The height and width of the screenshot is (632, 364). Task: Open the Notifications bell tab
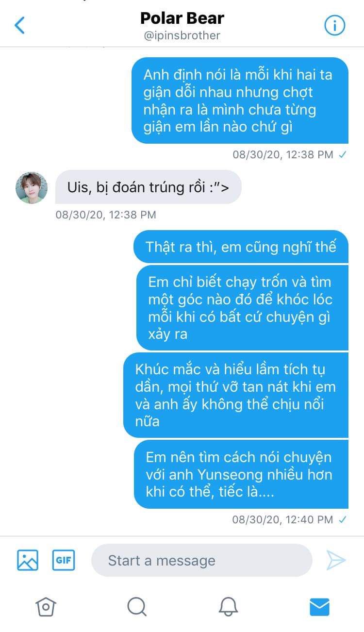tap(228, 606)
